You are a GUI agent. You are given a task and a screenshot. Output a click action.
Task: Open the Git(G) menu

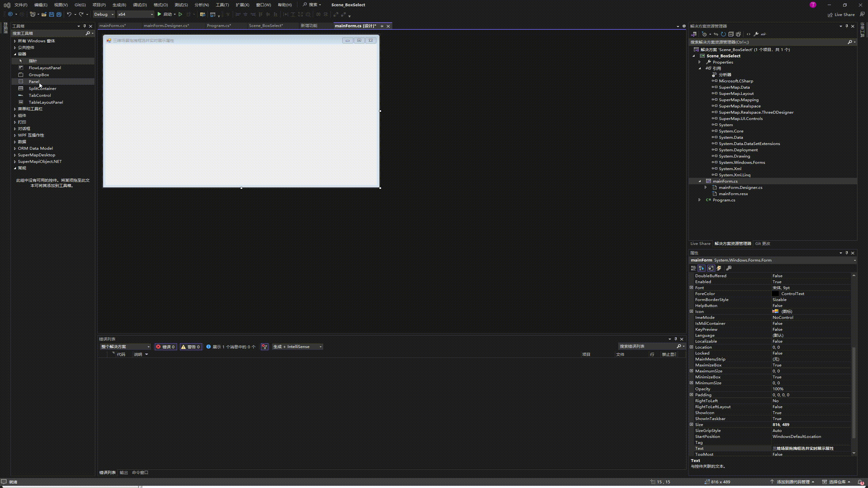click(x=80, y=5)
